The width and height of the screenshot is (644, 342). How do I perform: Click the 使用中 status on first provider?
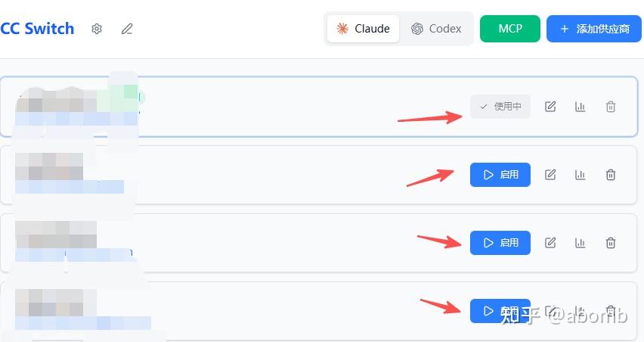click(x=500, y=107)
